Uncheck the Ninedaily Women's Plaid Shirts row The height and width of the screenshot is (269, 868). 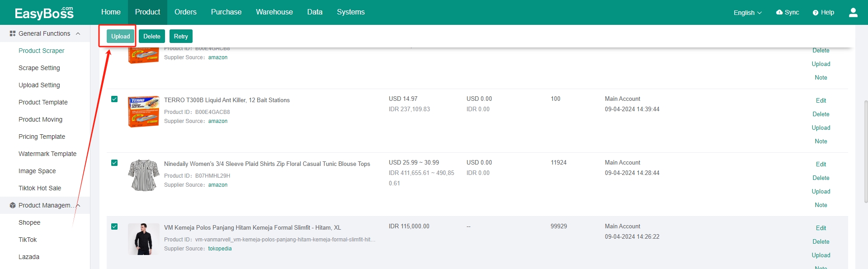point(114,163)
